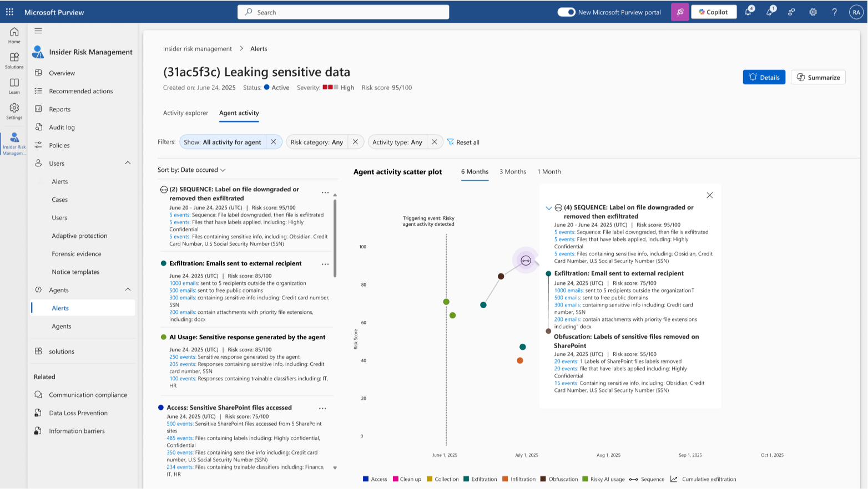This screenshot has width=868, height=489.
Task: Open the Activity type filter dropdown
Action: tap(397, 142)
